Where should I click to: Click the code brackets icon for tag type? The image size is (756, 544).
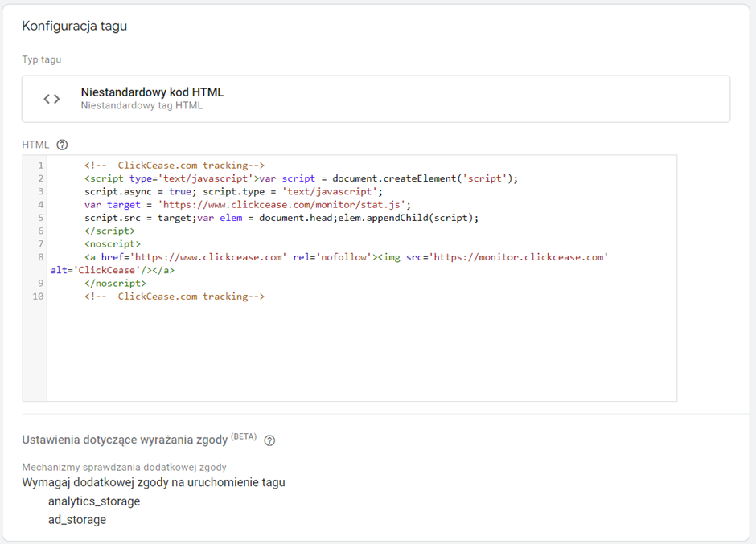click(x=51, y=99)
